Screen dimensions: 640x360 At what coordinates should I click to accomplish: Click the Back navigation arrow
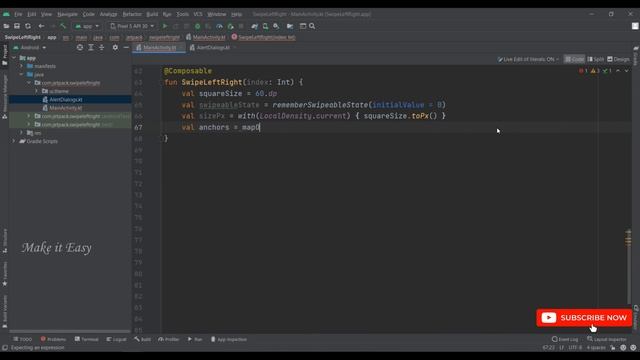click(x=41, y=26)
